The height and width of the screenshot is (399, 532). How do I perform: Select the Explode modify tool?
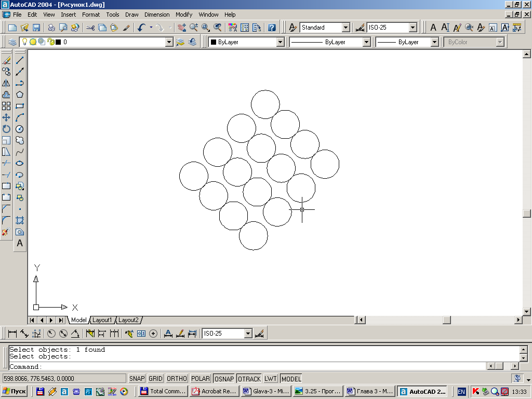coord(6,232)
